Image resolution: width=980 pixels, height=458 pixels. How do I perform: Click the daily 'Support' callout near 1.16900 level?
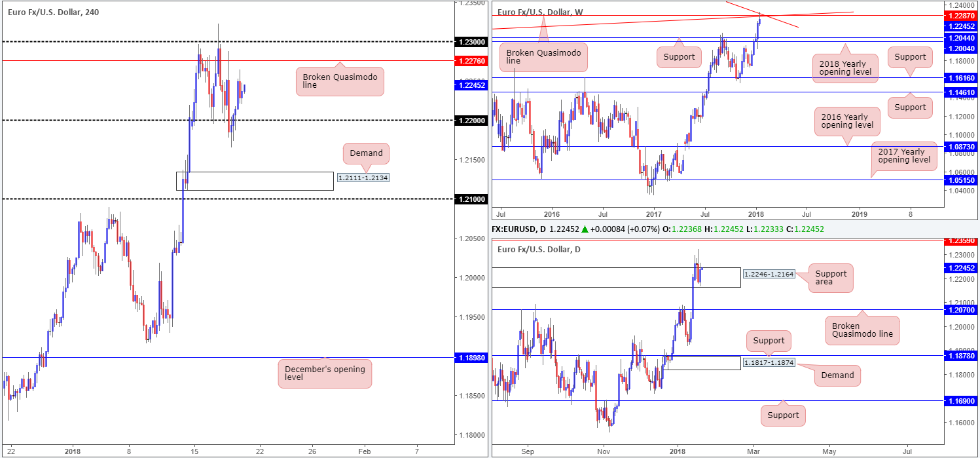(x=784, y=415)
